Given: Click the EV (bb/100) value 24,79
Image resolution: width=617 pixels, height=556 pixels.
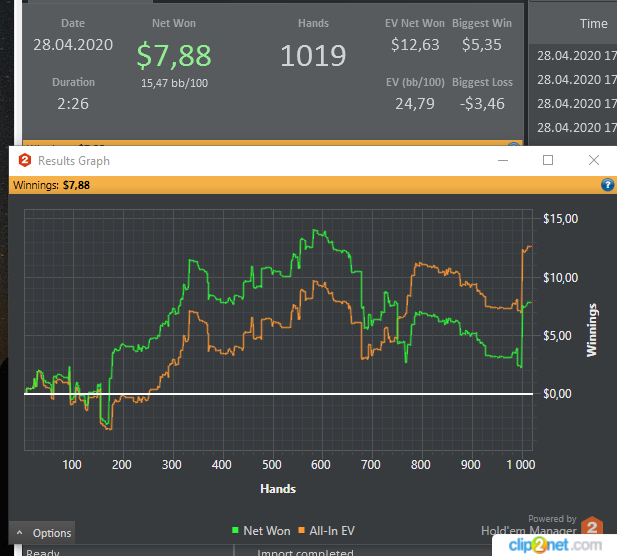Looking at the screenshot, I should (x=415, y=104).
